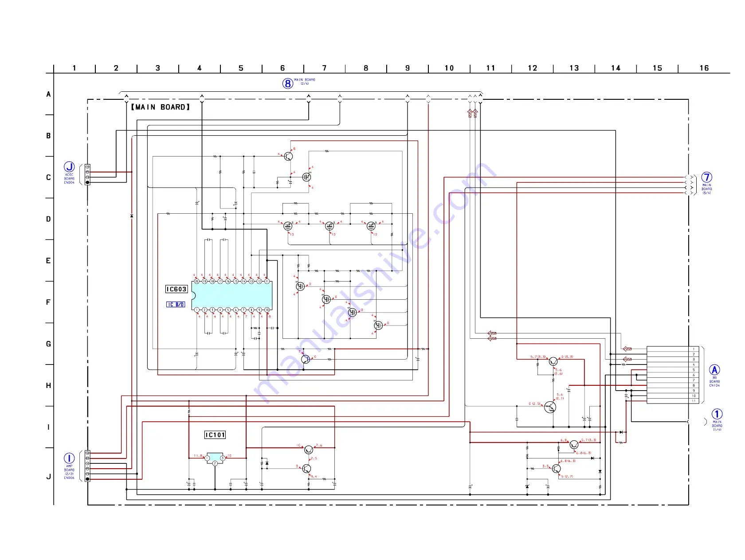Click MAIN BOARD (1/4) reference text
Screen dimensions: 745x560
[x=717, y=426]
